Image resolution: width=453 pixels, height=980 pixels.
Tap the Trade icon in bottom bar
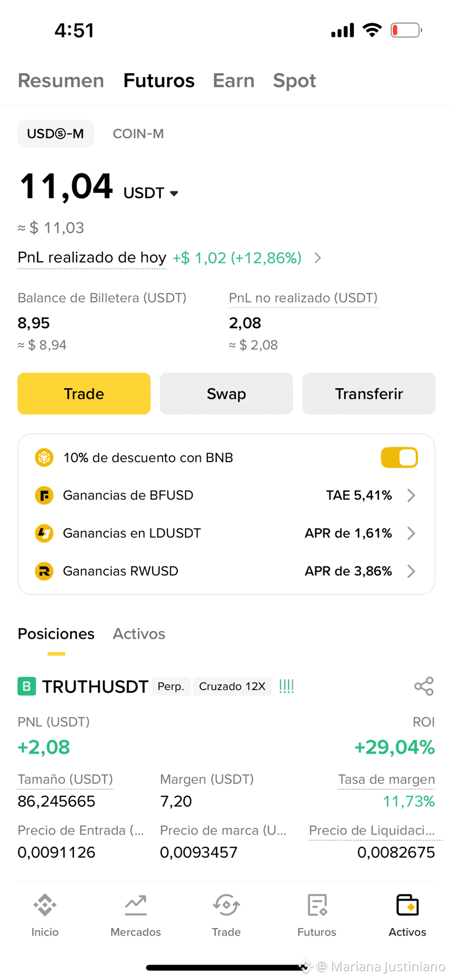pyautogui.click(x=226, y=905)
